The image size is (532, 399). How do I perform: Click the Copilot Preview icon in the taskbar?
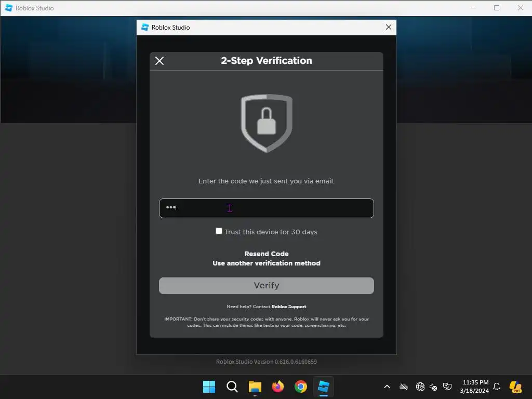(515, 387)
